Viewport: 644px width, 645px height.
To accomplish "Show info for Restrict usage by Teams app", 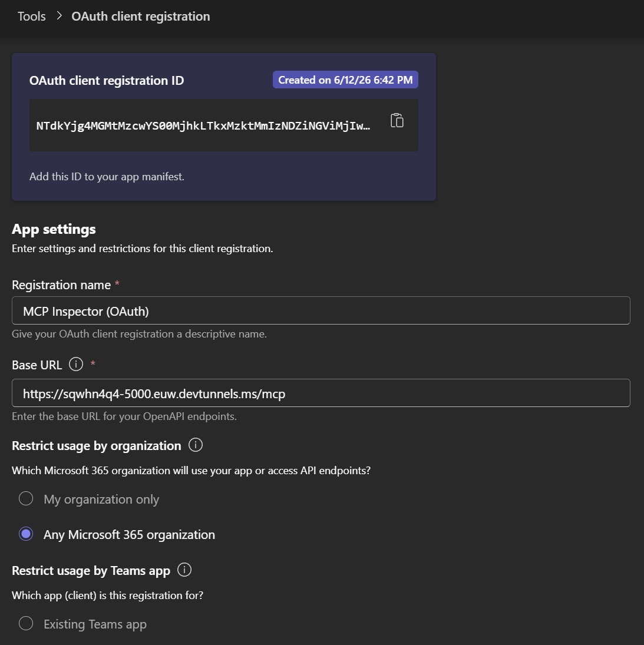I will [x=184, y=570].
